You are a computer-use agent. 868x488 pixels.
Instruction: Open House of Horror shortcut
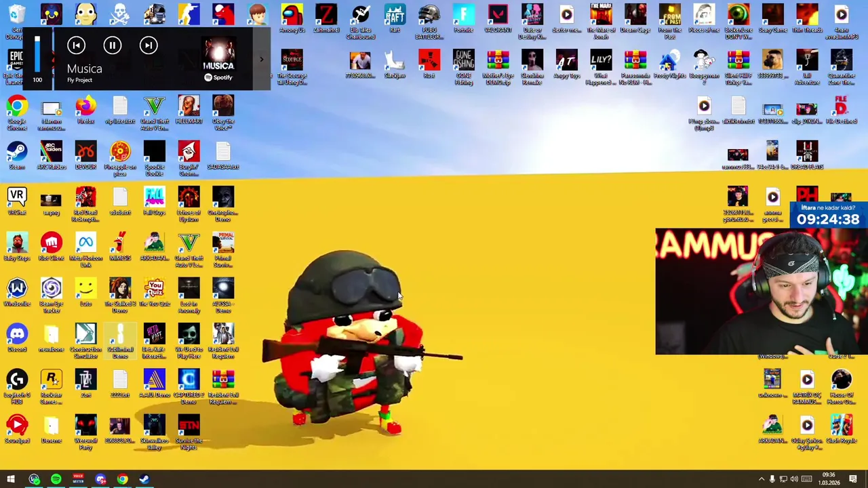842,386
